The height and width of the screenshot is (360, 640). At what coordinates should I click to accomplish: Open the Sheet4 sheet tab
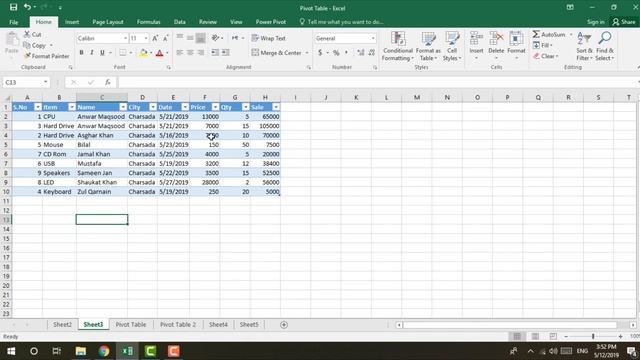pyautogui.click(x=218, y=324)
